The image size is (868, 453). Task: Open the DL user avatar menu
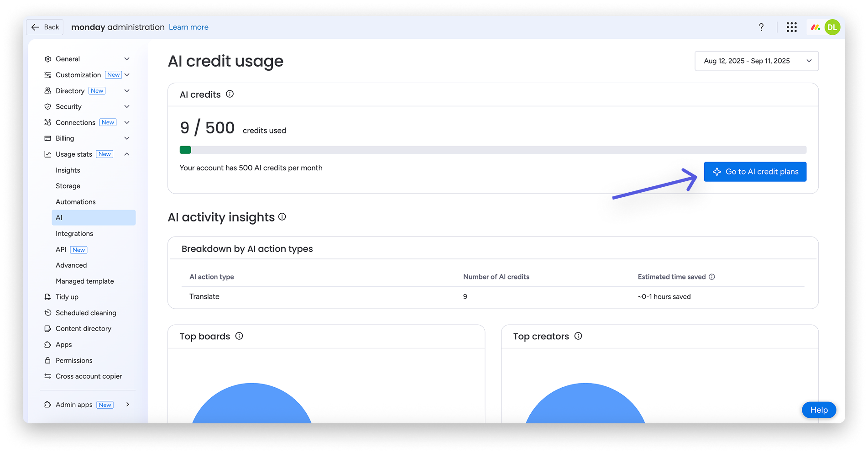coord(832,27)
